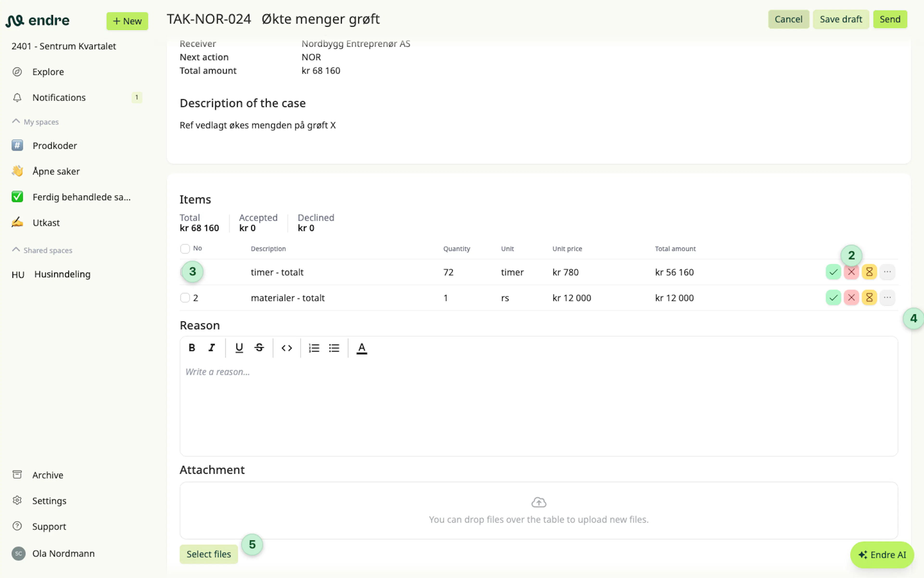Viewport: 924px width, 578px height.
Task: Toggle italic formatting in Reason editor
Action: tap(212, 348)
